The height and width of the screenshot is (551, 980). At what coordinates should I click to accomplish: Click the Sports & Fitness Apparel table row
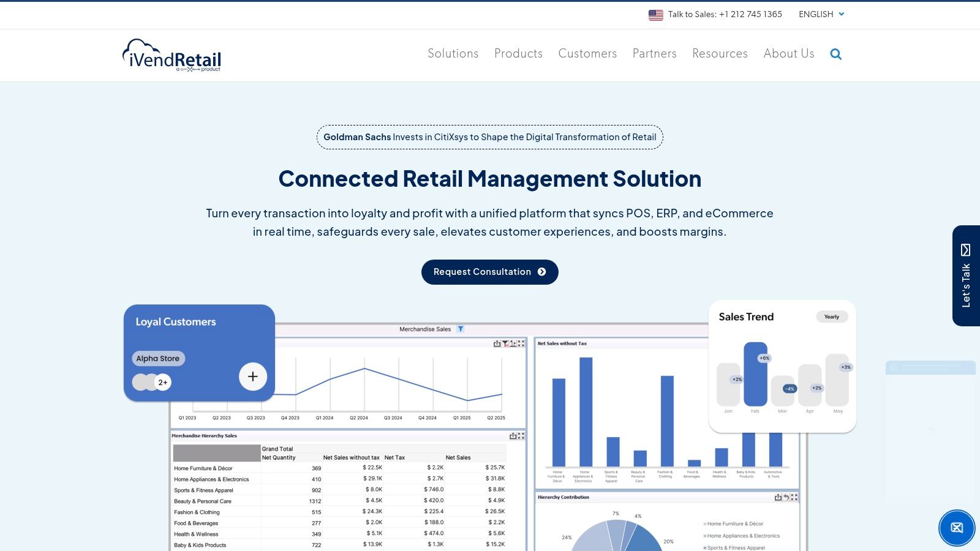[339, 490]
